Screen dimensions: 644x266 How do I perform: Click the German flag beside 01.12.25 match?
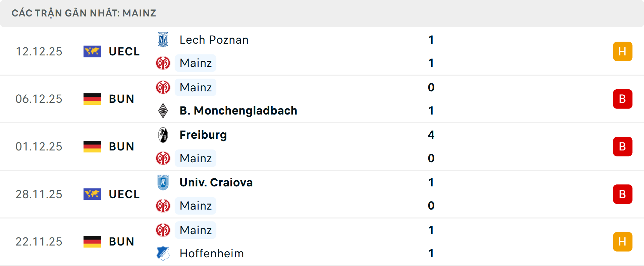92,146
